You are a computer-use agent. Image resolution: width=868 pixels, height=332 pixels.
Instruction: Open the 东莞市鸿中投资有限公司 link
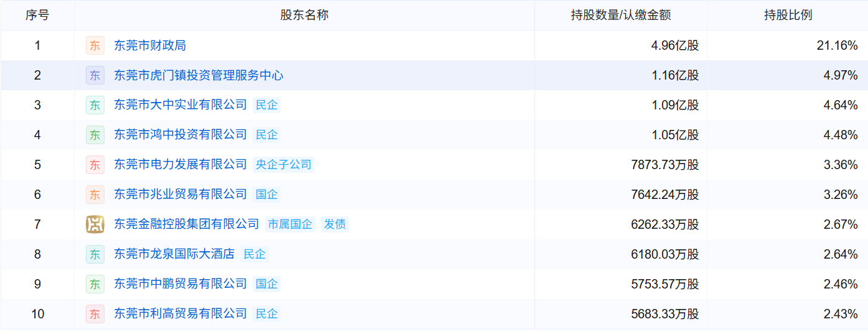[x=180, y=135]
